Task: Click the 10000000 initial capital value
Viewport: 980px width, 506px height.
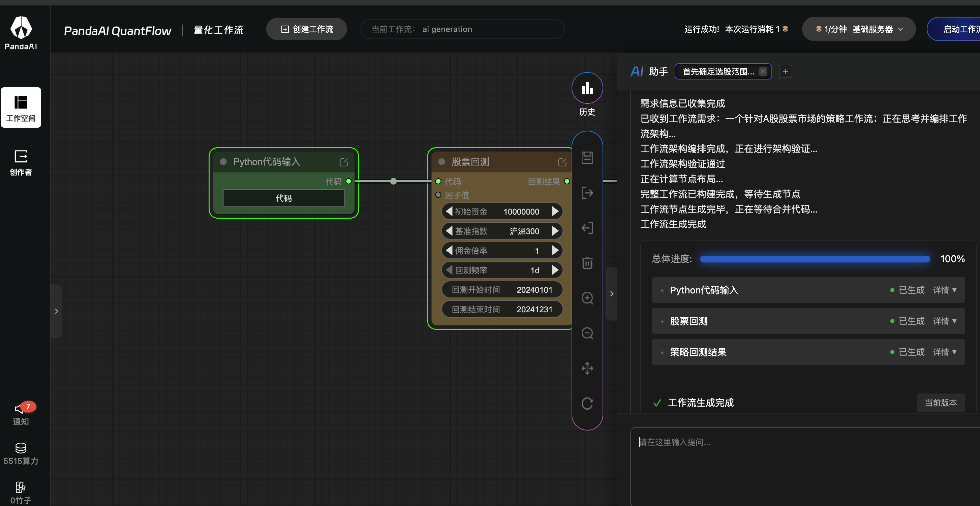Action: pyautogui.click(x=521, y=212)
